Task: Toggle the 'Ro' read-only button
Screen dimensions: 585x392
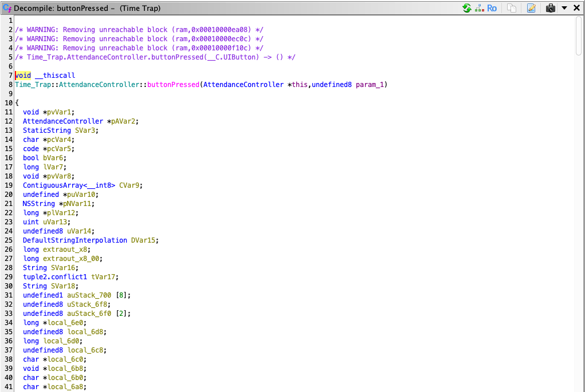Action: pyautogui.click(x=492, y=8)
